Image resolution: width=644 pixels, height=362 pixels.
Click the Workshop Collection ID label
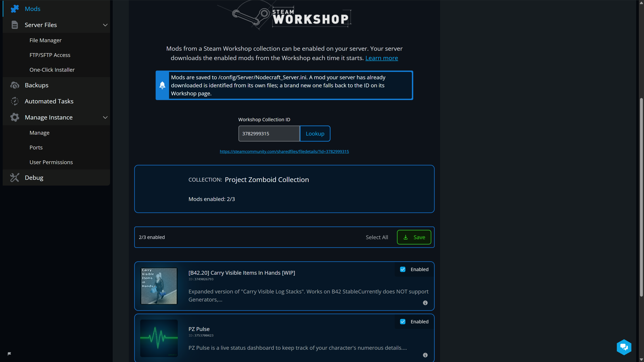click(264, 119)
